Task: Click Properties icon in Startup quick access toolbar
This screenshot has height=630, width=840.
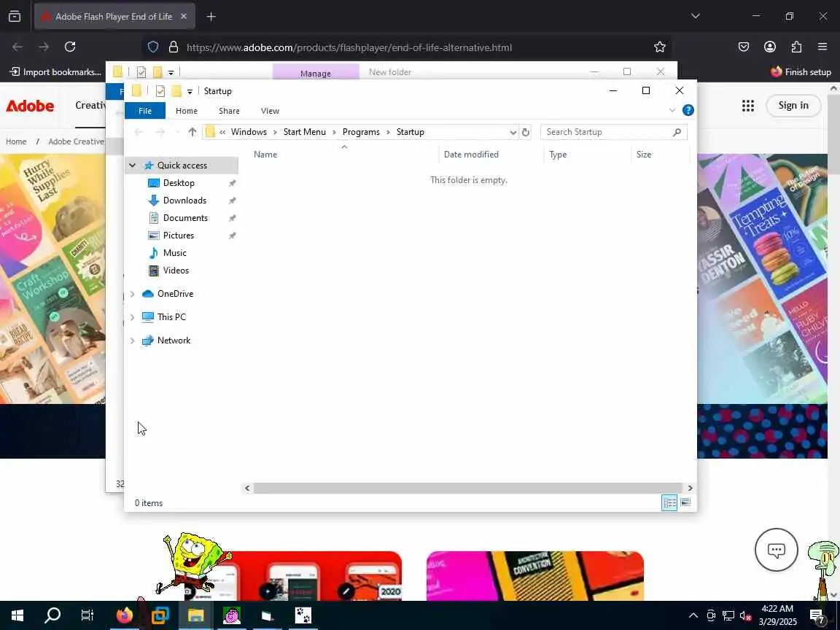Action: (x=160, y=91)
